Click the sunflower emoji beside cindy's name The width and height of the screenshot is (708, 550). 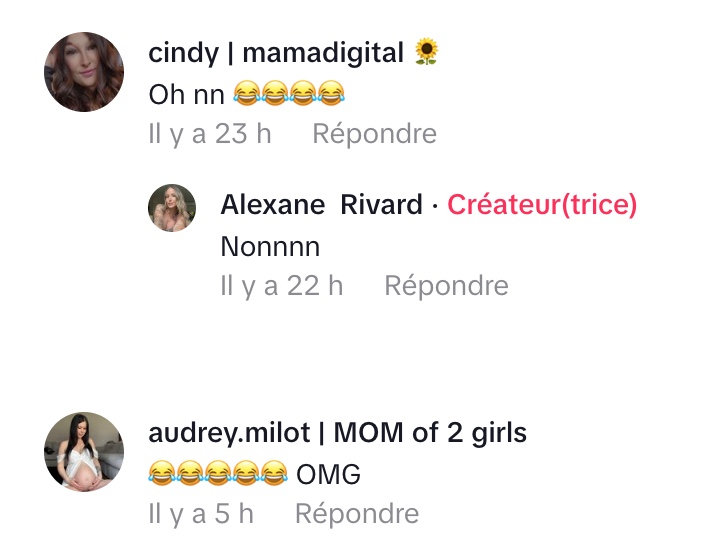426,52
